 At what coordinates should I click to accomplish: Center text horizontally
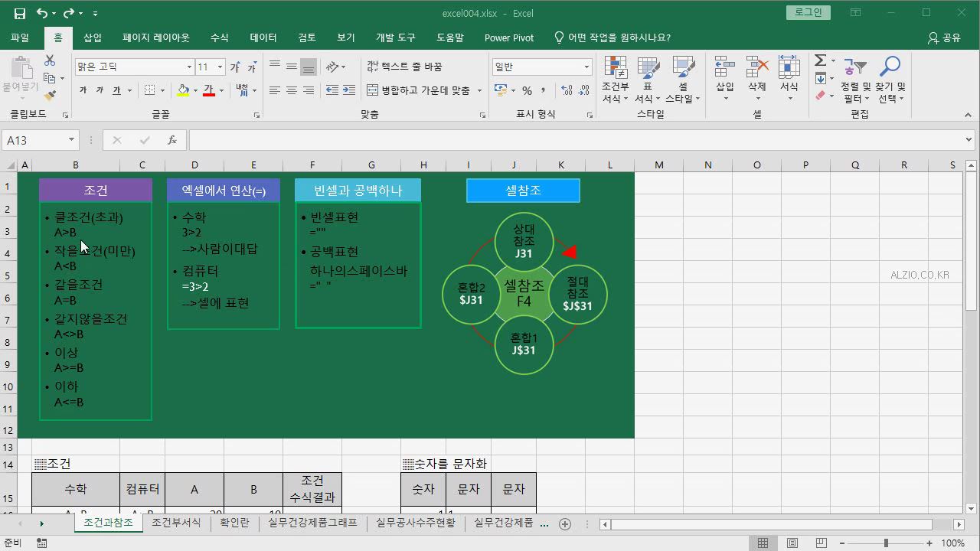(x=292, y=90)
